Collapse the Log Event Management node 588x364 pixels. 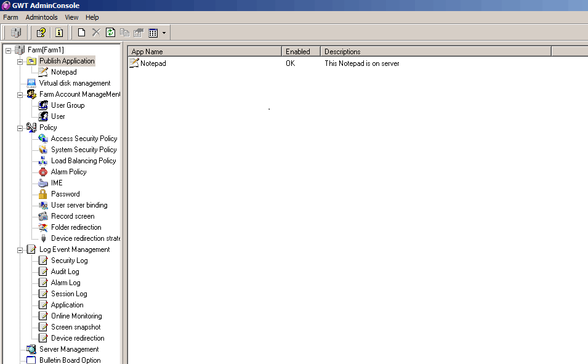pos(20,249)
